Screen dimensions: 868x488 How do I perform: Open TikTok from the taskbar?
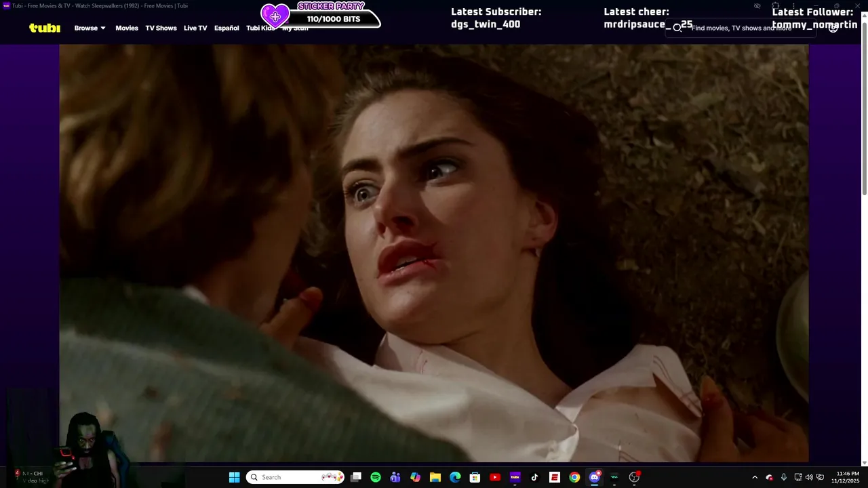(534, 477)
